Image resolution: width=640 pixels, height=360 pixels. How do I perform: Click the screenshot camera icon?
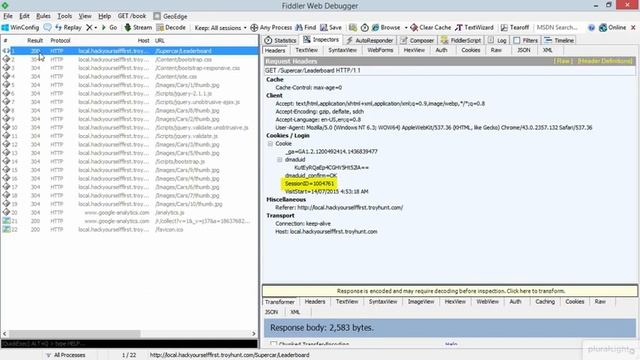click(x=353, y=27)
